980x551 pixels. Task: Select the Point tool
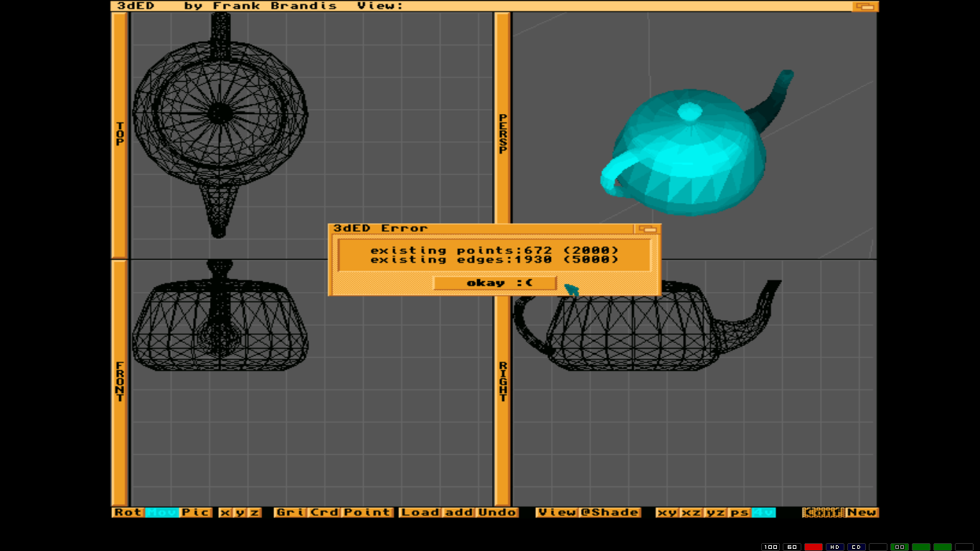(x=367, y=512)
